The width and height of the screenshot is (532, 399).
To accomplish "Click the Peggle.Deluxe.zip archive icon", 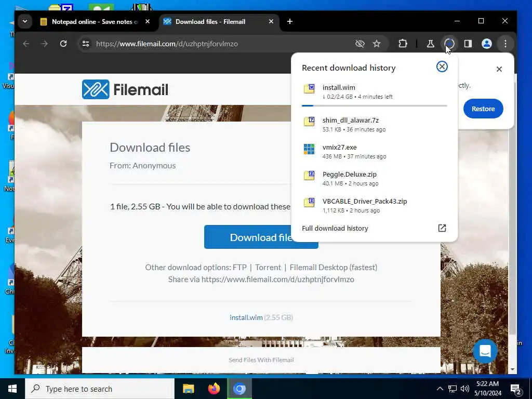I will (309, 176).
